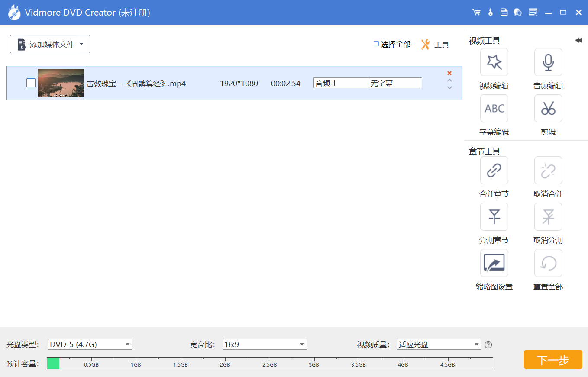
Task: Open the 视频编辑 video edit tool
Action: (494, 62)
